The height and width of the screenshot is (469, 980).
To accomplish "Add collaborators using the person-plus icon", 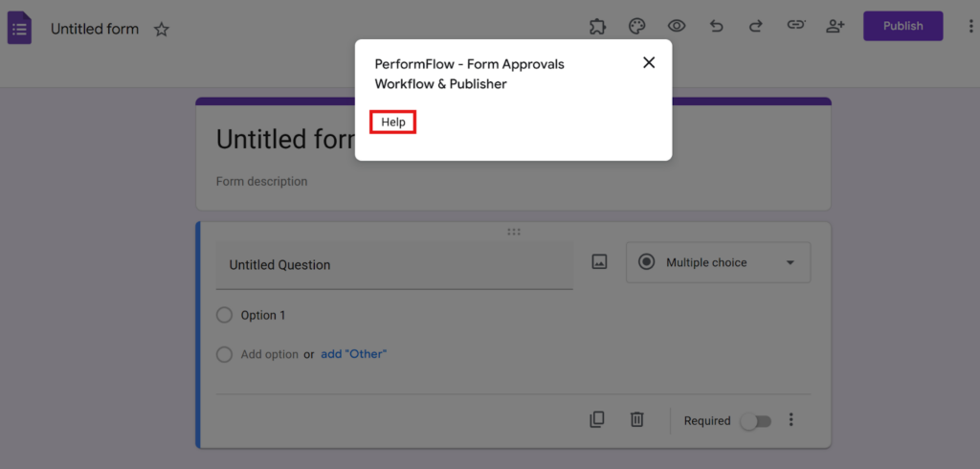I will pos(835,27).
